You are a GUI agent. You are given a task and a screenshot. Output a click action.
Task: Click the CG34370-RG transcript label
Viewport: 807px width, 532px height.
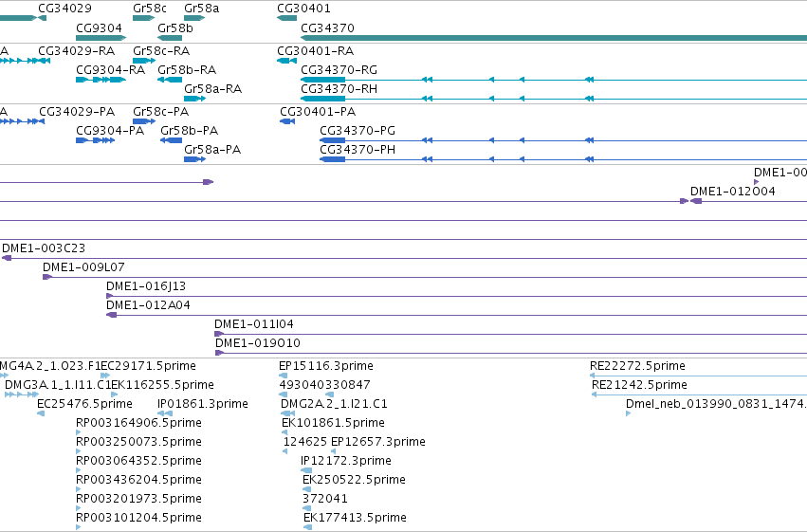pyautogui.click(x=339, y=70)
